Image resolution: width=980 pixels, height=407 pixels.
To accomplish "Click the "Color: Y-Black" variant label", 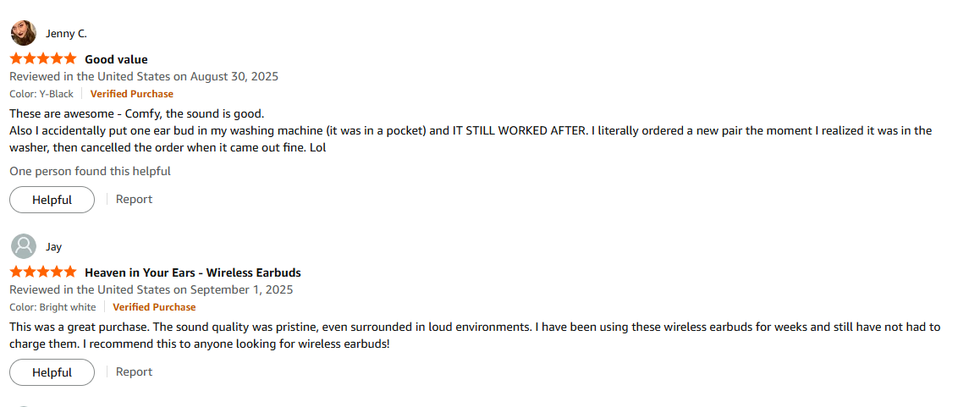I will click(x=41, y=94).
